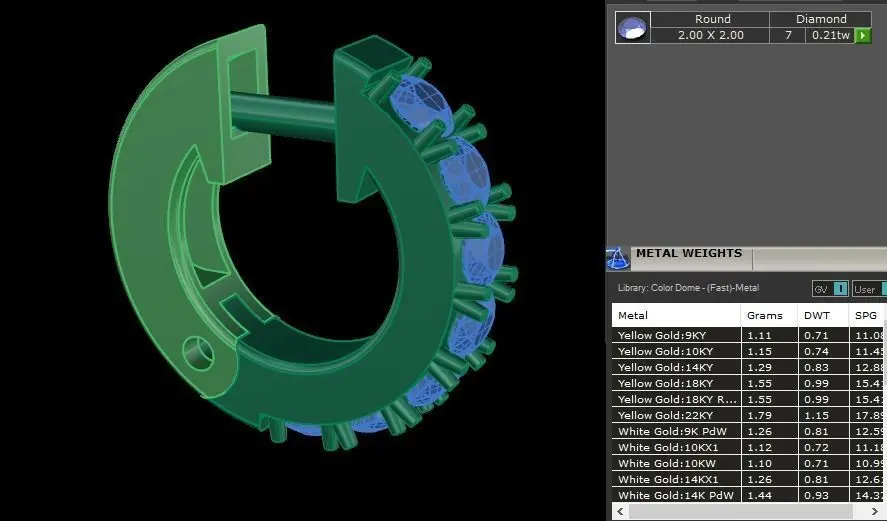Image resolution: width=887 pixels, height=521 pixels.
Task: Select the 'White Gold:10KX1' row
Action: (x=747, y=447)
